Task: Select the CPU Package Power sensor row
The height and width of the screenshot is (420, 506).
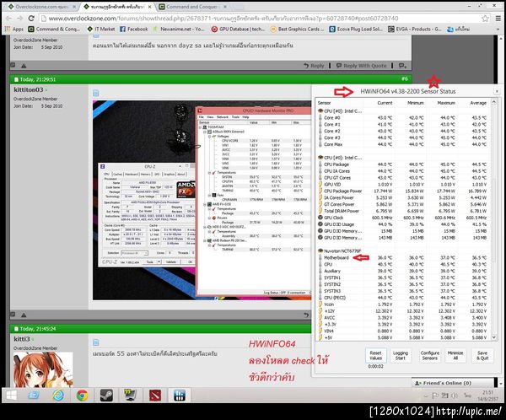Action: (403, 191)
